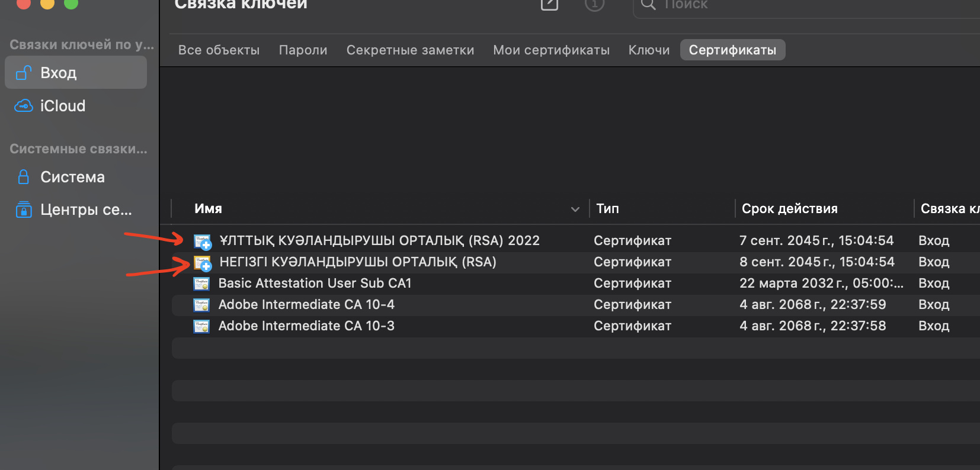Click the ҰЛТТЫҚ КУӘЛАНДЫРУШЫ ОРТАЛЫҚ certificate icon
This screenshot has height=470, width=980.
[202, 241]
